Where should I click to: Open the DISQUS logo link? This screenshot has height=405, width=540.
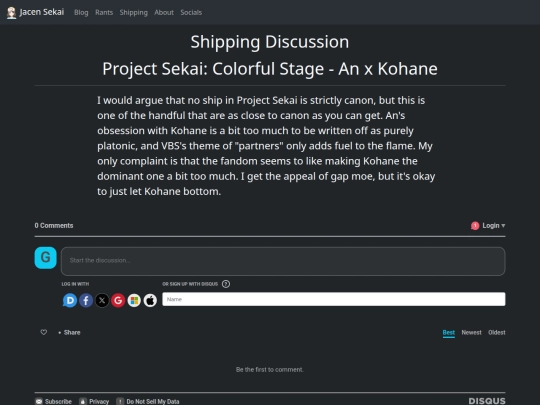(487, 401)
